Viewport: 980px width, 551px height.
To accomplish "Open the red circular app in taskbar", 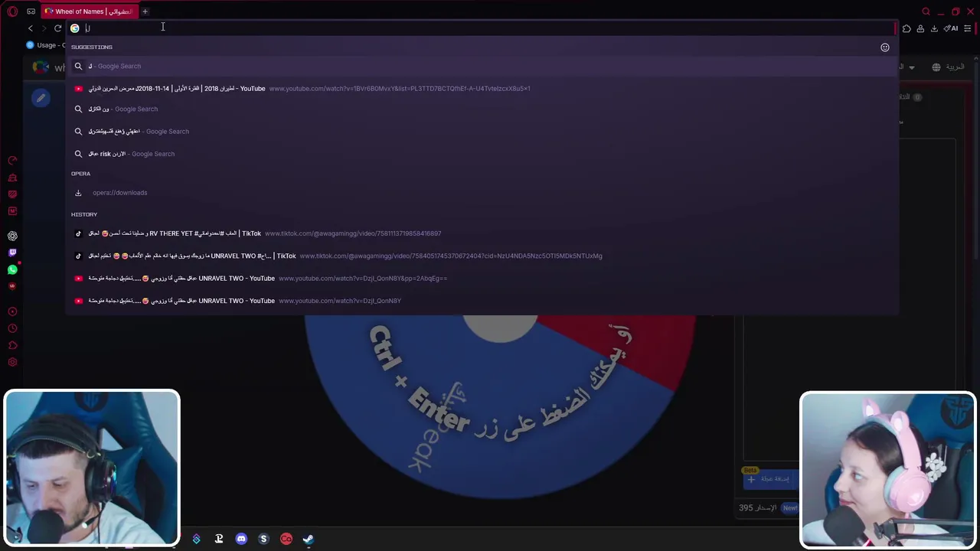I will (x=286, y=539).
